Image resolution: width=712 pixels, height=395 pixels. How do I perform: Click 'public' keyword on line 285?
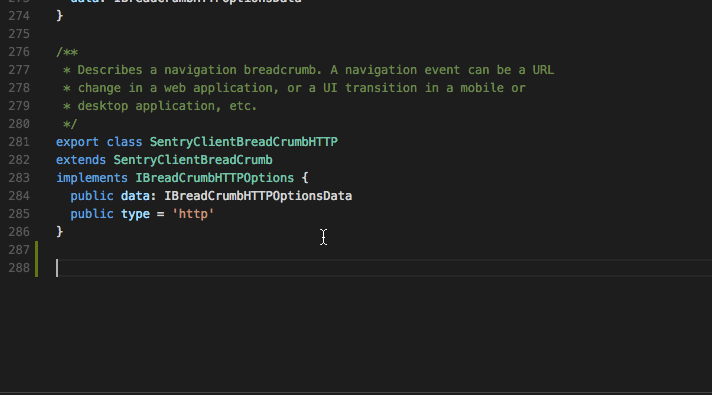click(x=92, y=214)
